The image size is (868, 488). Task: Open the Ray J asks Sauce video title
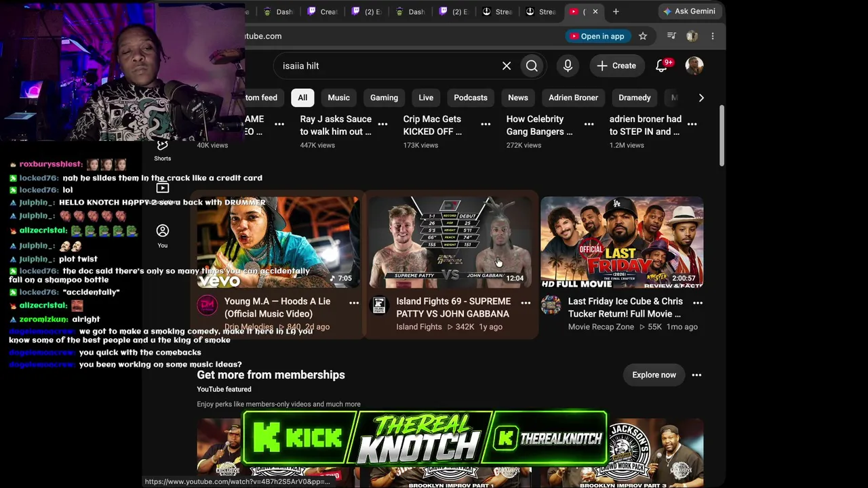point(336,125)
